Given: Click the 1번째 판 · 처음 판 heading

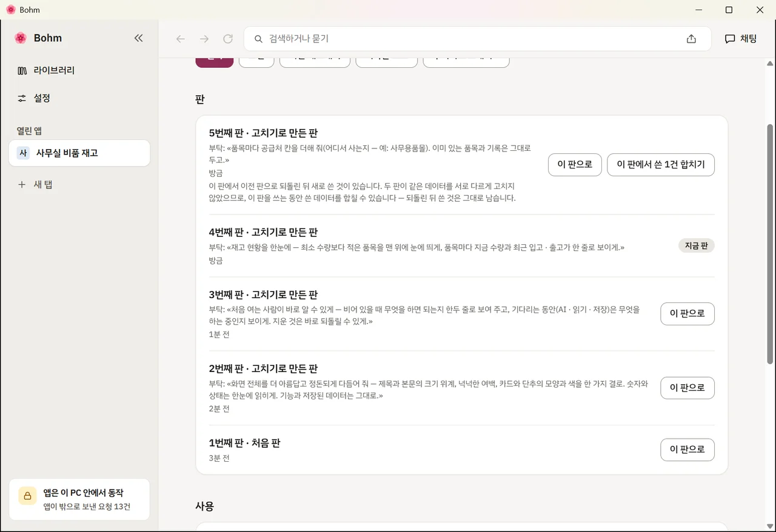Looking at the screenshot, I should coord(244,444).
